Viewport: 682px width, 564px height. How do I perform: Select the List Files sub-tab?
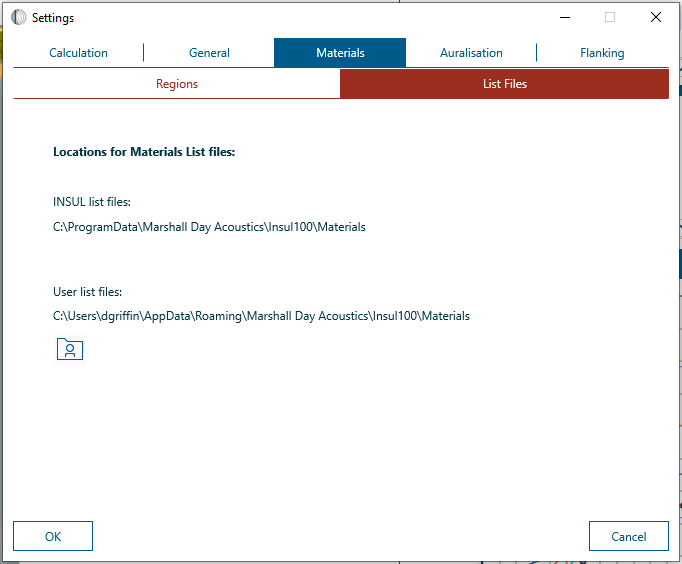[505, 84]
